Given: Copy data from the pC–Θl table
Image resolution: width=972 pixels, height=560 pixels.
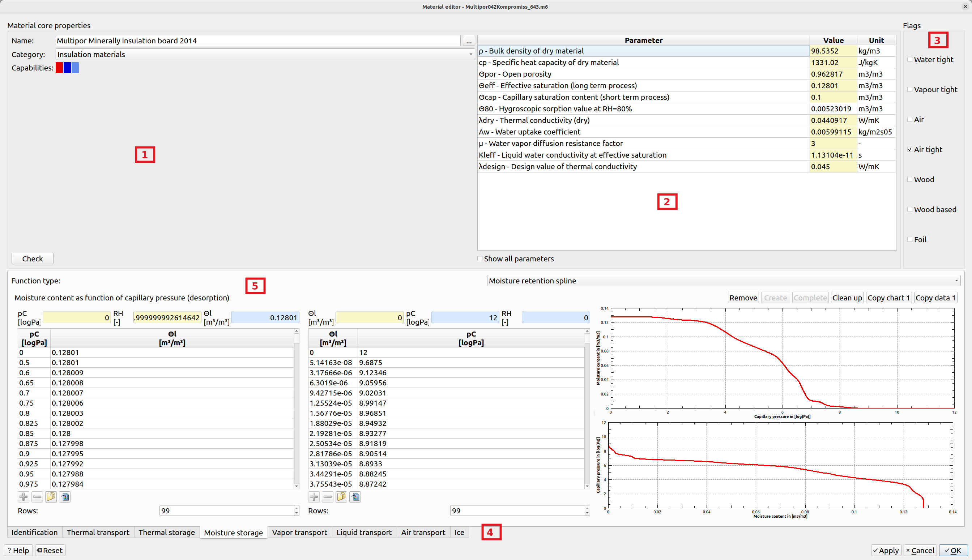Looking at the screenshot, I should coord(51,497).
